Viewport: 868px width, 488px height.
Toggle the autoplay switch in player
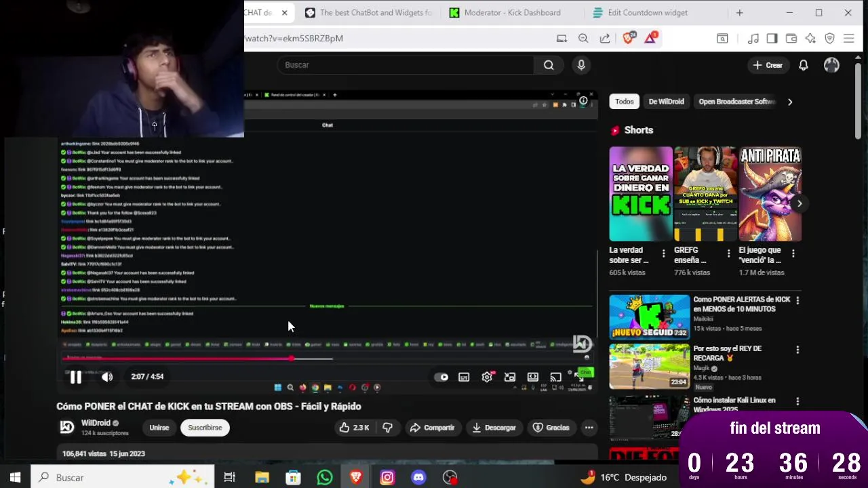[x=441, y=378]
